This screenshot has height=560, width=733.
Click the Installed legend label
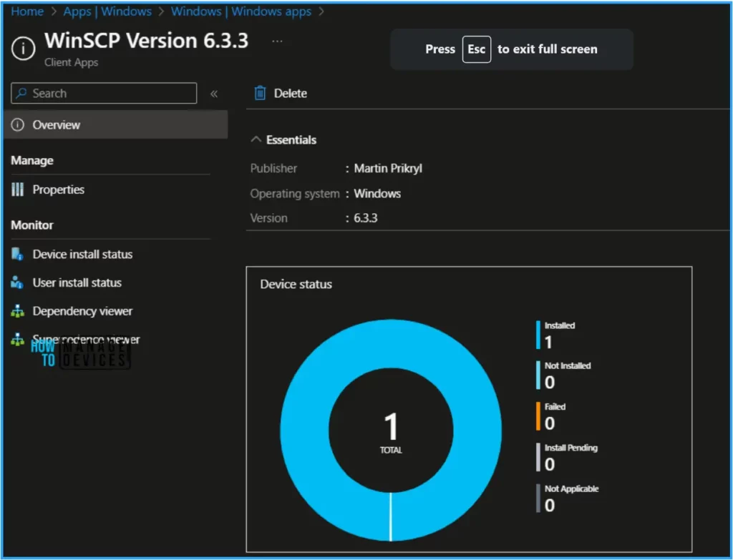point(560,325)
